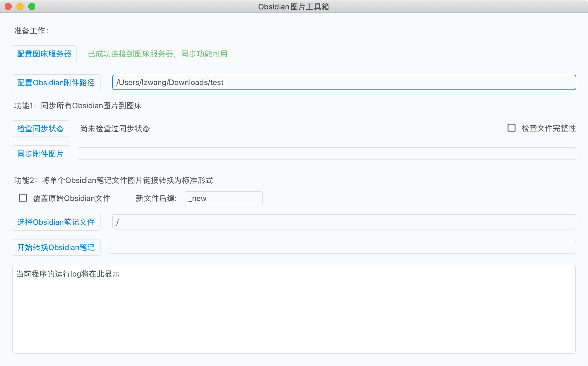Click the note conversion progress bar
588x366 pixels.
pos(342,247)
